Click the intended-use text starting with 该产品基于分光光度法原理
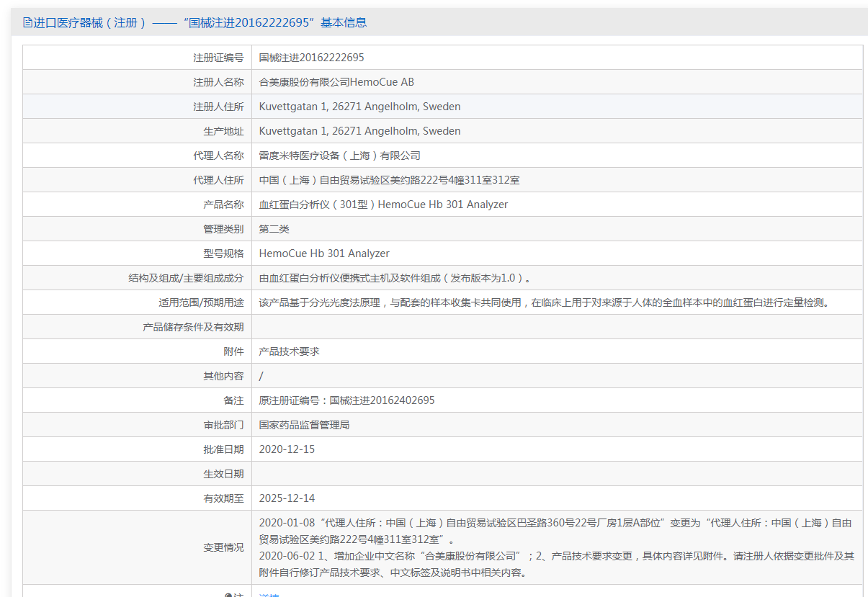868x597 pixels. [545, 302]
